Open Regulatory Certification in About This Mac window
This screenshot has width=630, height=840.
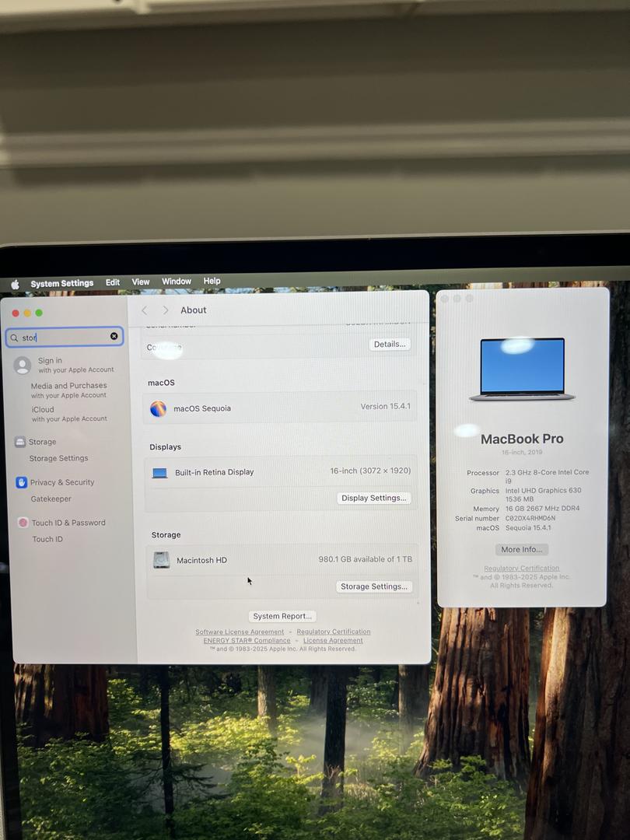coord(521,568)
